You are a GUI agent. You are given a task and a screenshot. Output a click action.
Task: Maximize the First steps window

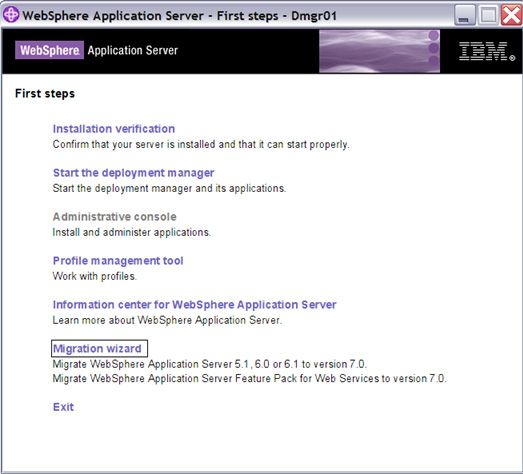tap(488, 15)
